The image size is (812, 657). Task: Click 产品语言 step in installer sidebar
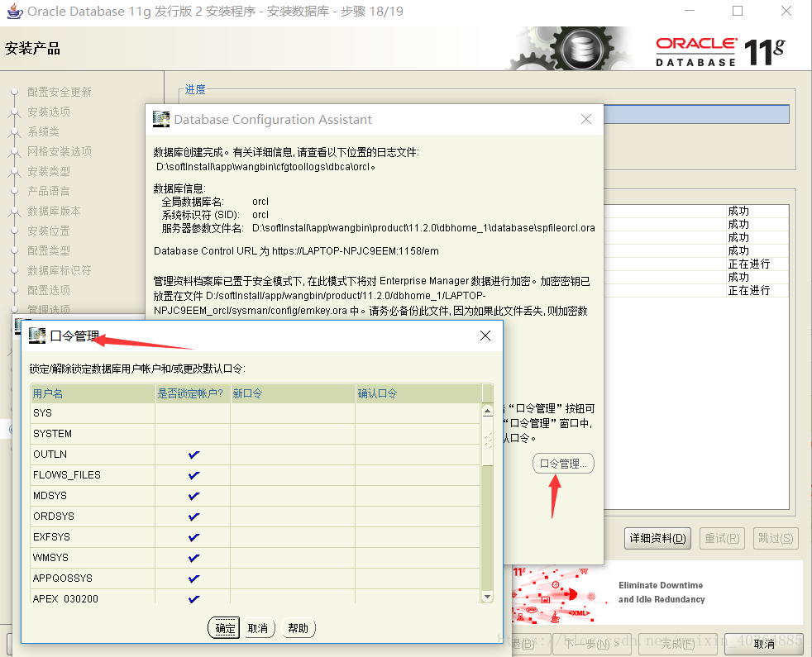click(x=49, y=191)
